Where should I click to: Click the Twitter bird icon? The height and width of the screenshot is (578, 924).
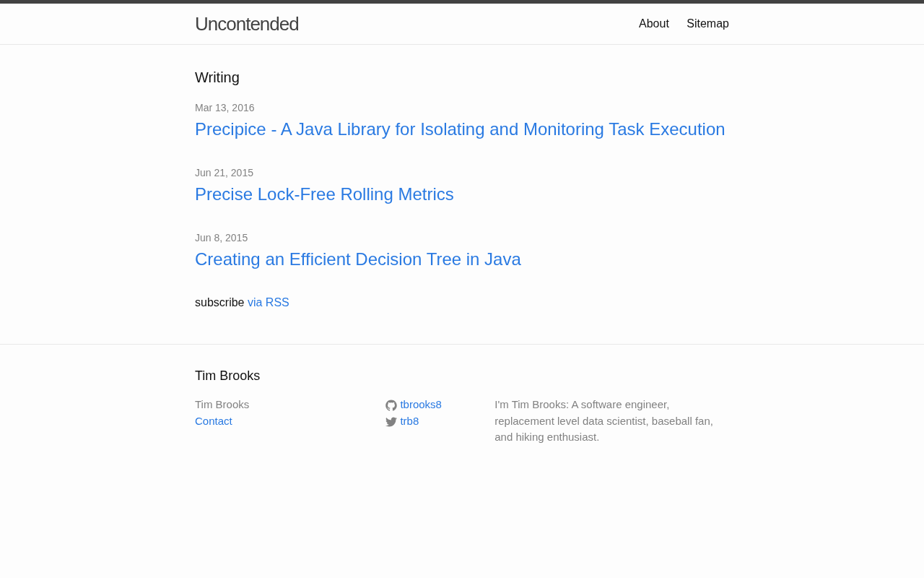point(391,422)
